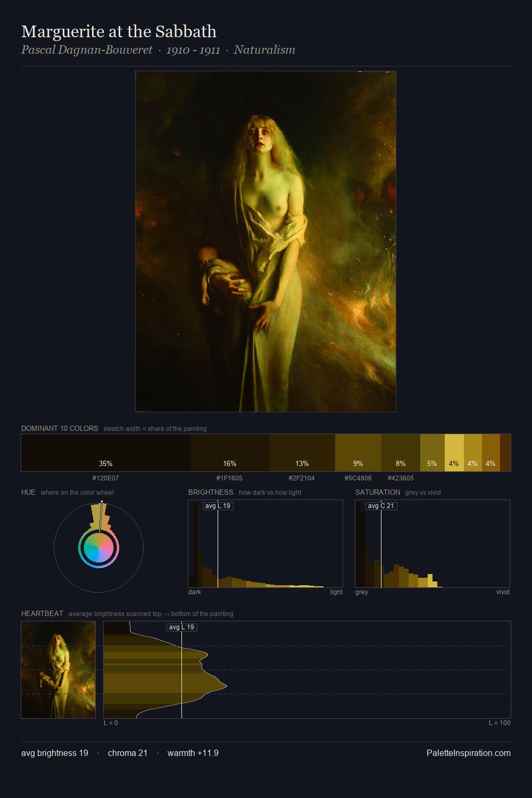The image size is (532, 798).
Task: Click 'chroma 21' in footer
Action: click(x=128, y=753)
